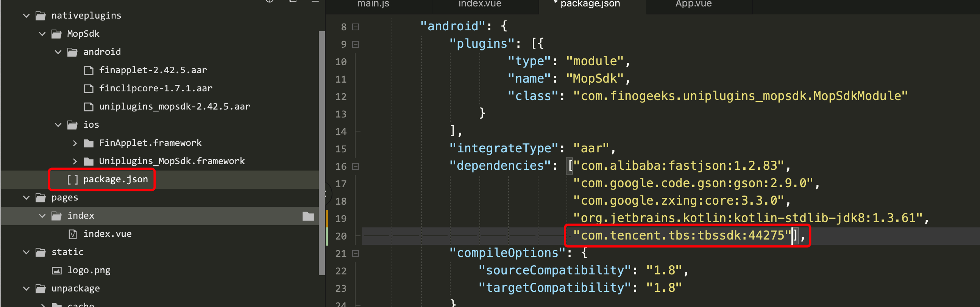Click the finapplet-2.42.5.aar file icon
Image resolution: width=980 pixels, height=307 pixels.
click(89, 70)
